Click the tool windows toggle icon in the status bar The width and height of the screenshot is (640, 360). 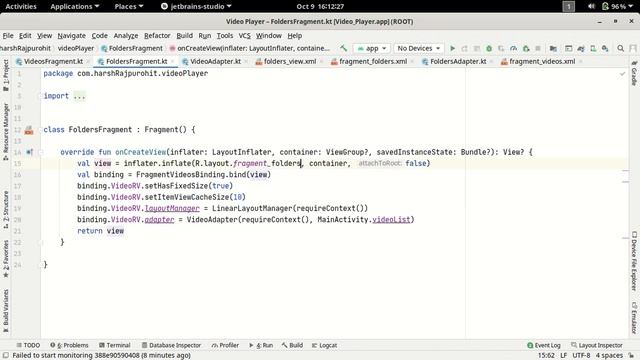tap(6, 356)
